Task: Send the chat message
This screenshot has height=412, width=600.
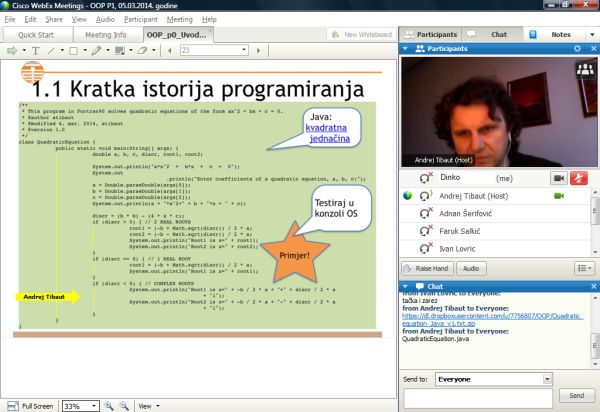Action: 577,396
